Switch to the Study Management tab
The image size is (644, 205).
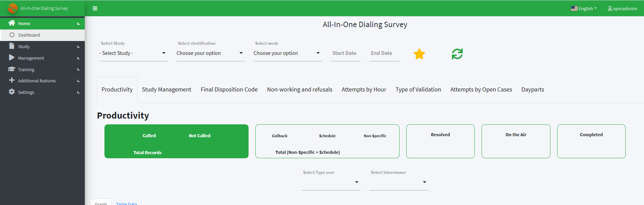[167, 89]
